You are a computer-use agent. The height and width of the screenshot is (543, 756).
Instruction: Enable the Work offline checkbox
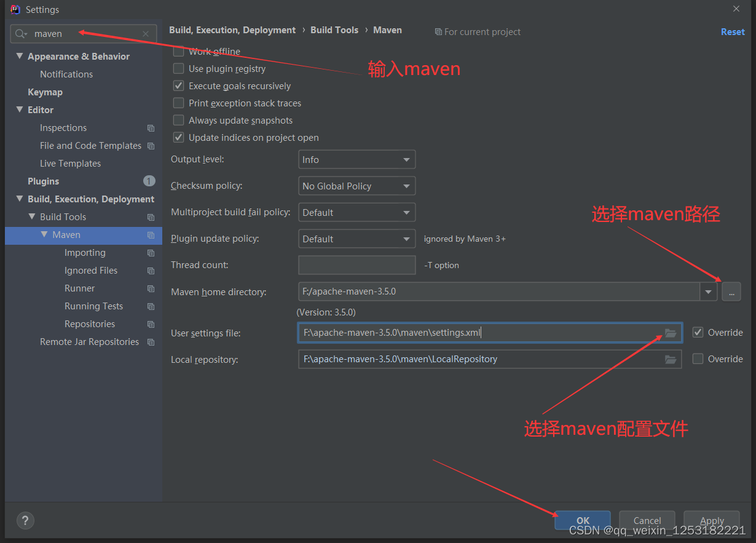coord(178,51)
